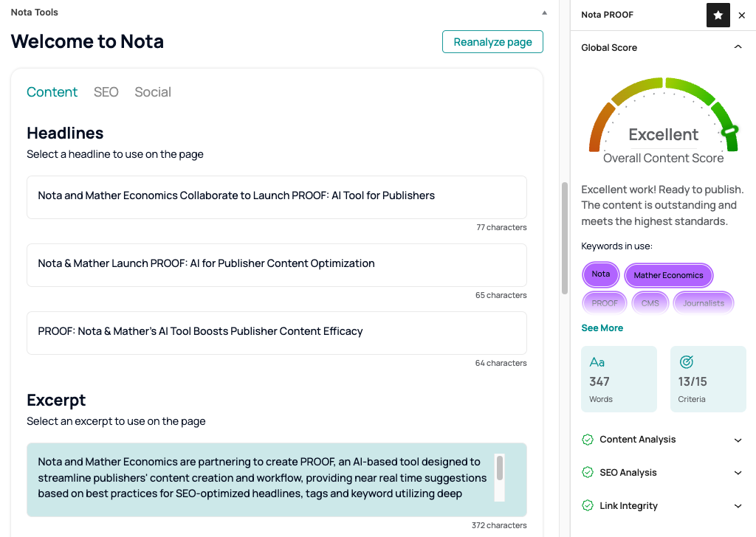Click the Excellent score gauge
The width and height of the screenshot is (756, 537).
(664, 114)
